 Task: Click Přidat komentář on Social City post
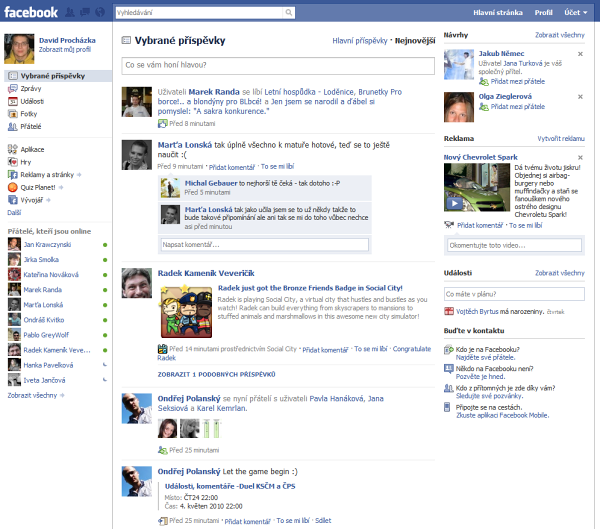325,350
